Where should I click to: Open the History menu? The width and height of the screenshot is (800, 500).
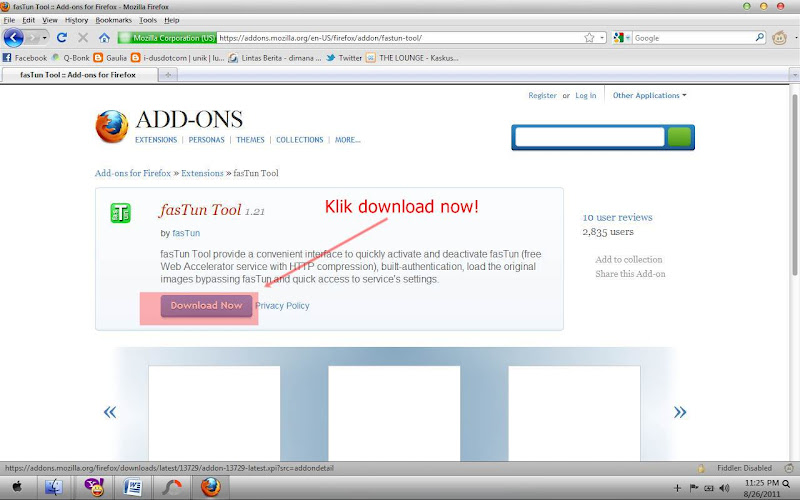tap(77, 20)
